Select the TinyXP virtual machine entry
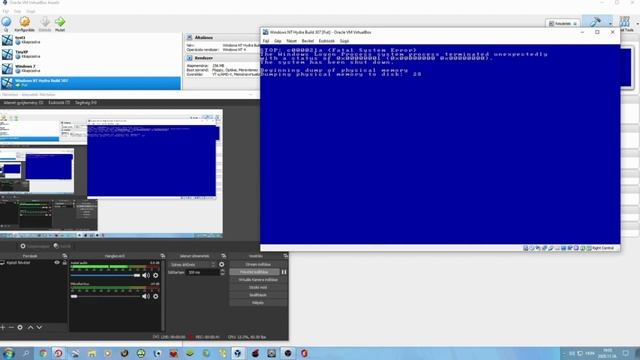The width and height of the screenshot is (640, 360). click(91, 54)
